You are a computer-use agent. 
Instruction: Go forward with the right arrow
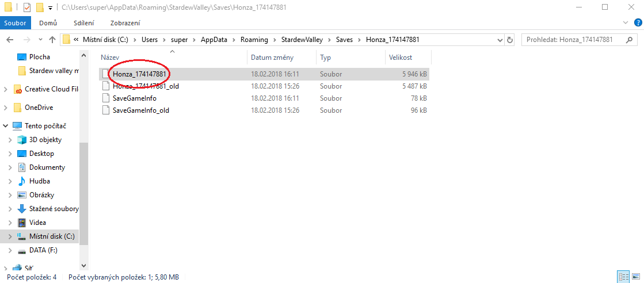tap(26, 40)
